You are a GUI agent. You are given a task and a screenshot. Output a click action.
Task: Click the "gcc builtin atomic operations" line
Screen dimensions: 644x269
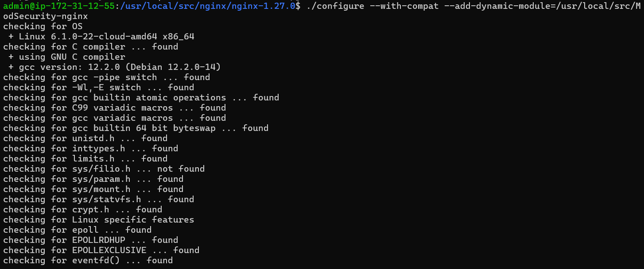[x=141, y=98]
